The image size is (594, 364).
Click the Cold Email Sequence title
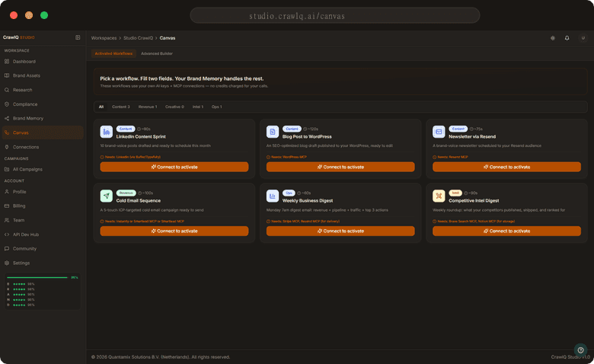point(139,201)
